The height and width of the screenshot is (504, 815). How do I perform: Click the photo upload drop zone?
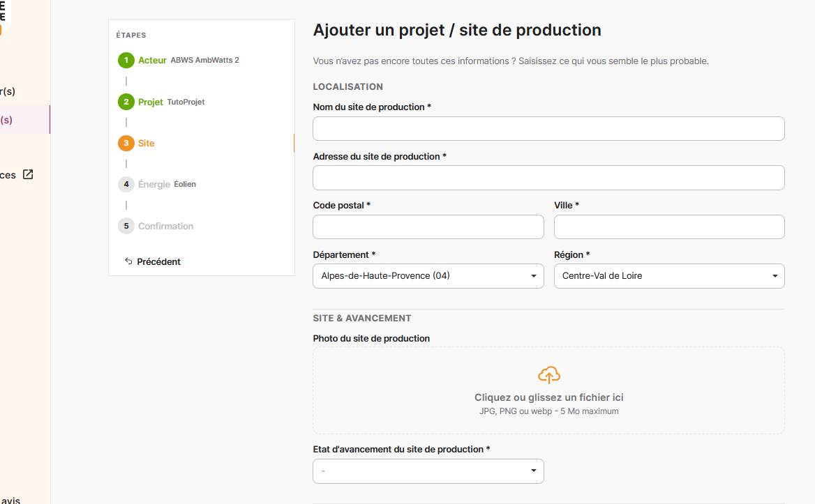pyautogui.click(x=548, y=390)
